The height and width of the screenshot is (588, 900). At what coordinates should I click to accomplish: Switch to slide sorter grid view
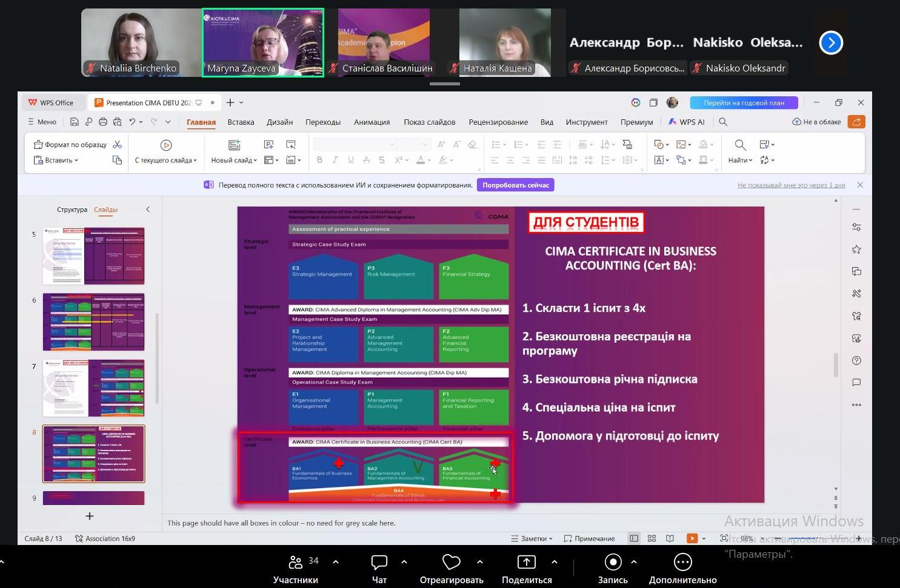click(x=652, y=538)
